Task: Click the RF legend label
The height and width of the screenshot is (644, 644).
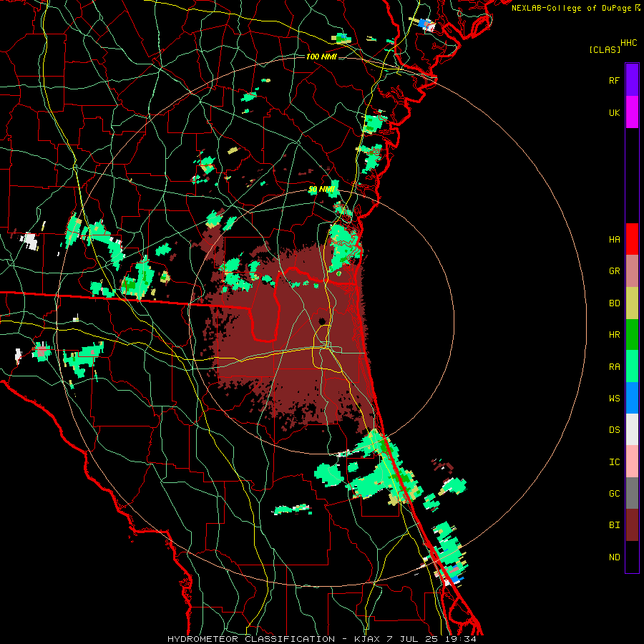Action: click(614, 80)
